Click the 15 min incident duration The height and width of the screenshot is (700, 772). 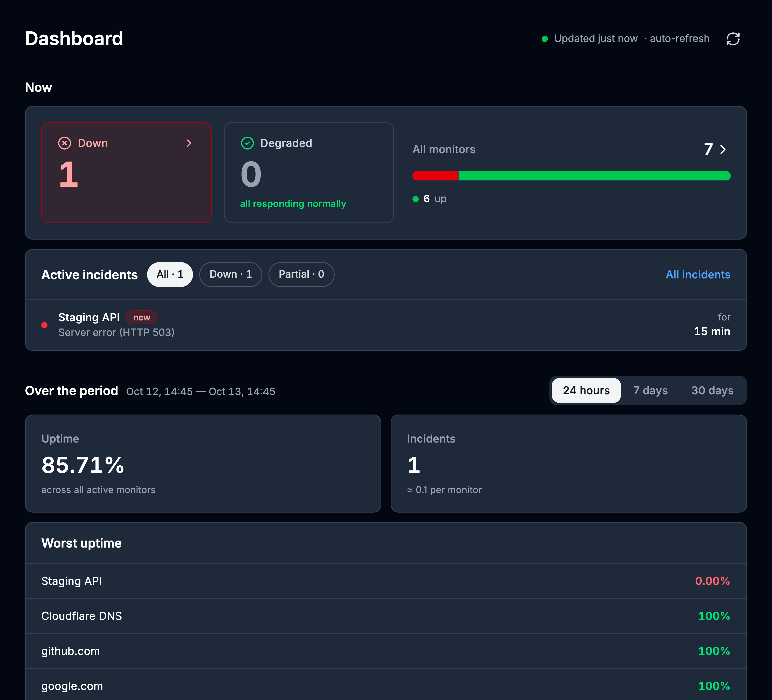[x=712, y=331]
